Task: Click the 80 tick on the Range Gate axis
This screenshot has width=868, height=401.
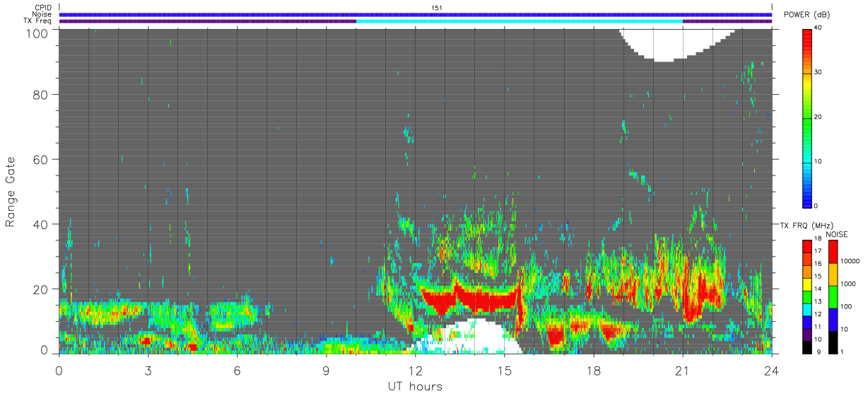Action: tap(41, 94)
